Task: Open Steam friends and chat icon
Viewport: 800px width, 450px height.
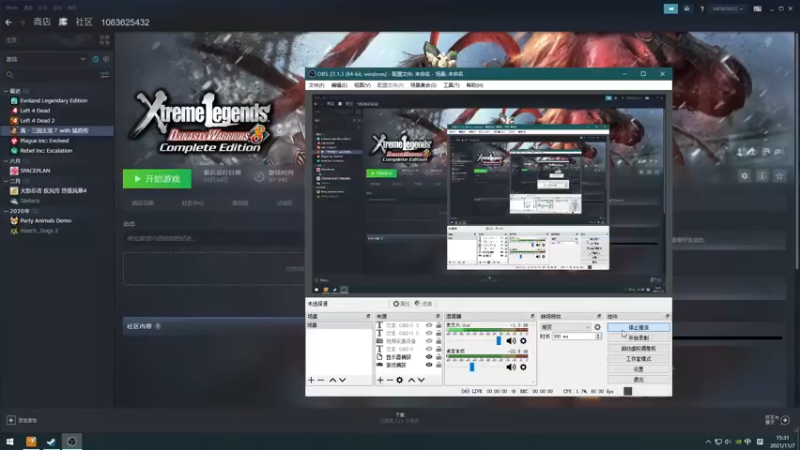Action: [x=785, y=420]
